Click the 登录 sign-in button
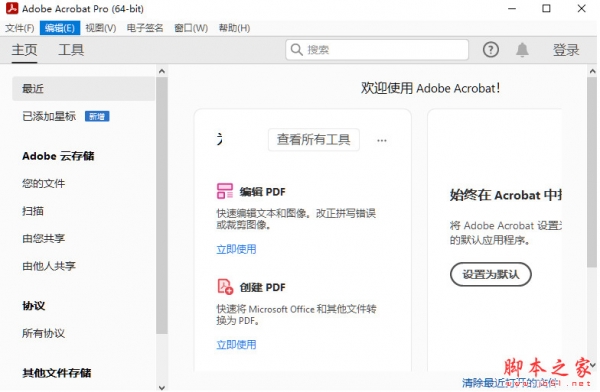The width and height of the screenshot is (600, 392). click(566, 50)
